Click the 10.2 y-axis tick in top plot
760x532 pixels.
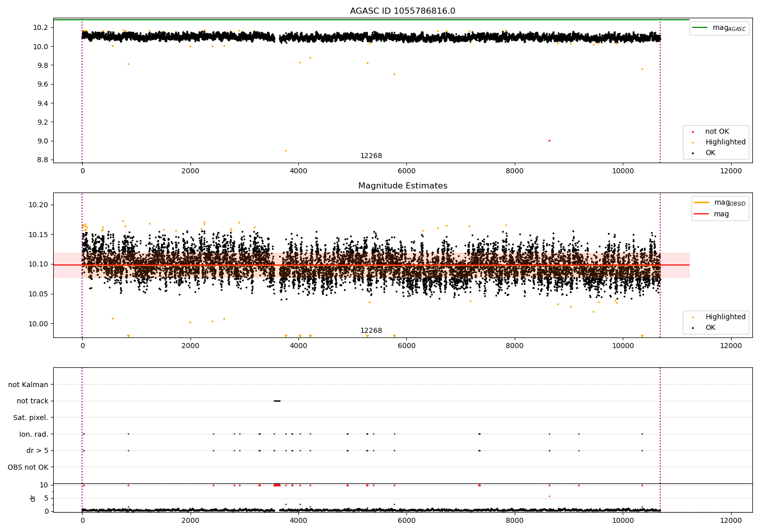click(x=41, y=27)
